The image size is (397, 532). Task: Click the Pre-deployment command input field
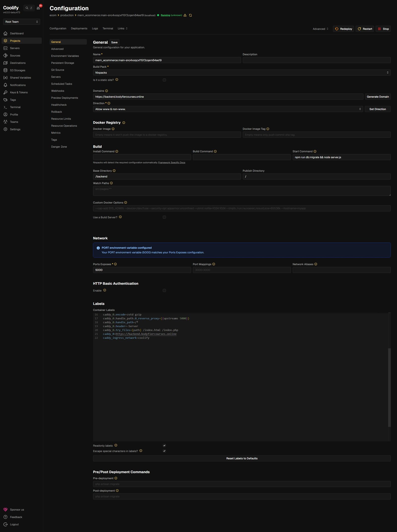pos(242,484)
